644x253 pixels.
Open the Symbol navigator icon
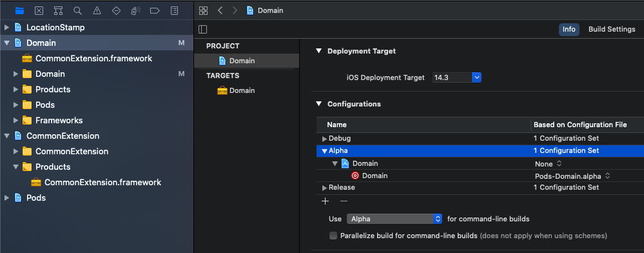coord(58,11)
